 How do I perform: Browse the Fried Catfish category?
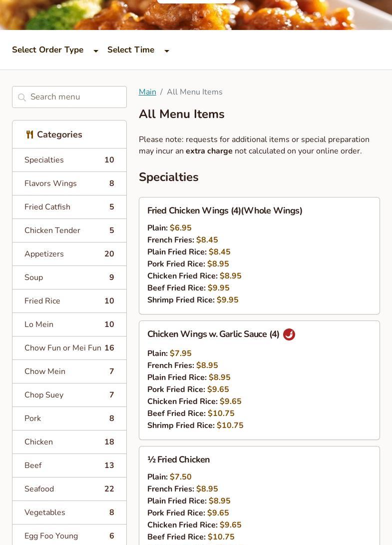(69, 207)
